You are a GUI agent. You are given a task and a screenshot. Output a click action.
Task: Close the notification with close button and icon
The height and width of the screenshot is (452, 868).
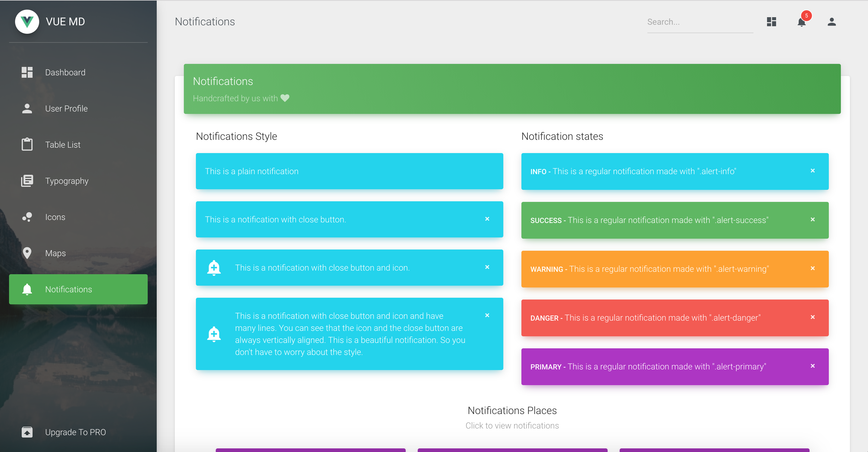pos(488,268)
